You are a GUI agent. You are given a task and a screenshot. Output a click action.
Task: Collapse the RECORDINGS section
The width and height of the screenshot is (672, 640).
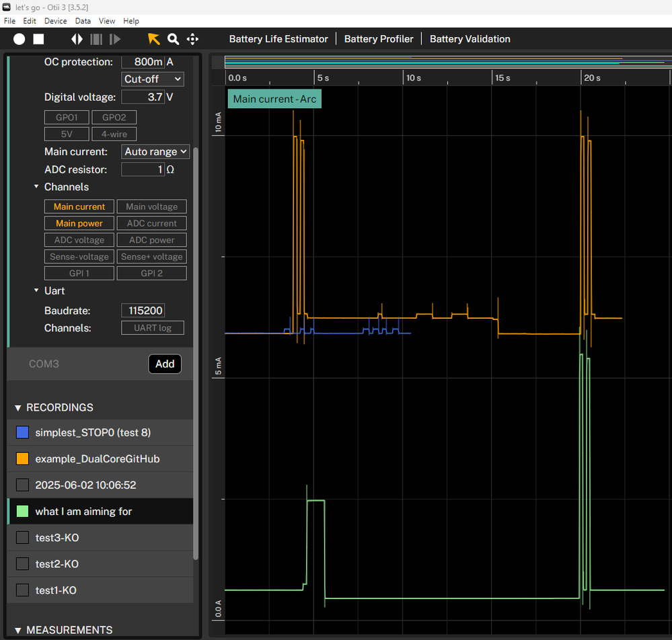click(17, 407)
